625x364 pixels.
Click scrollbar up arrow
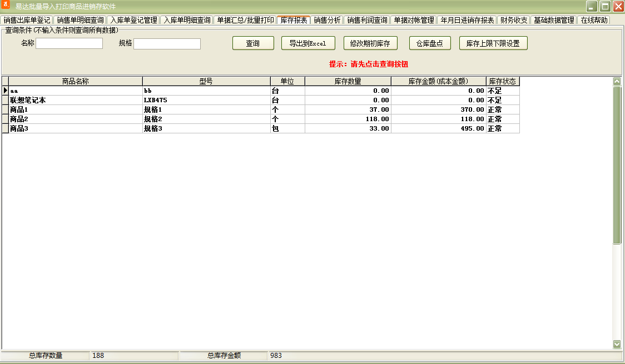pos(617,81)
